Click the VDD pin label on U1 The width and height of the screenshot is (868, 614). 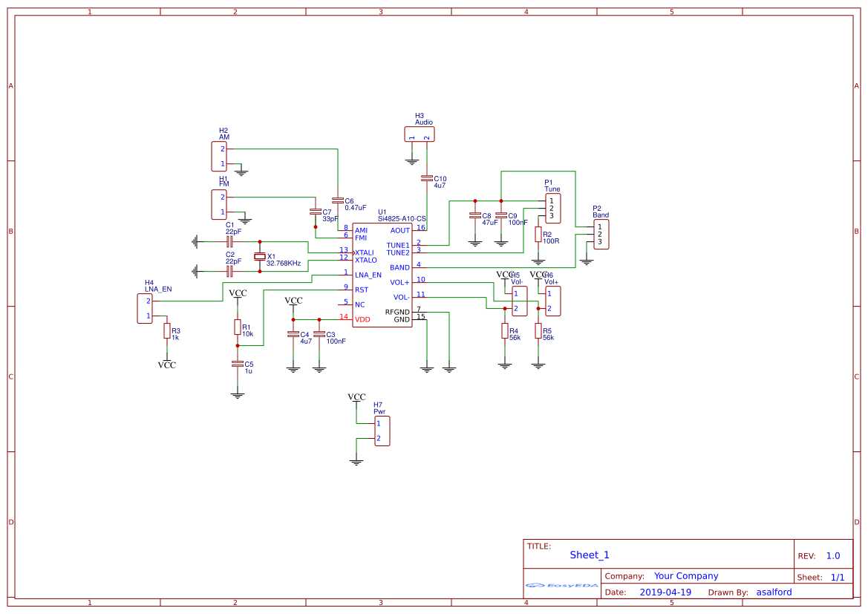coord(362,320)
